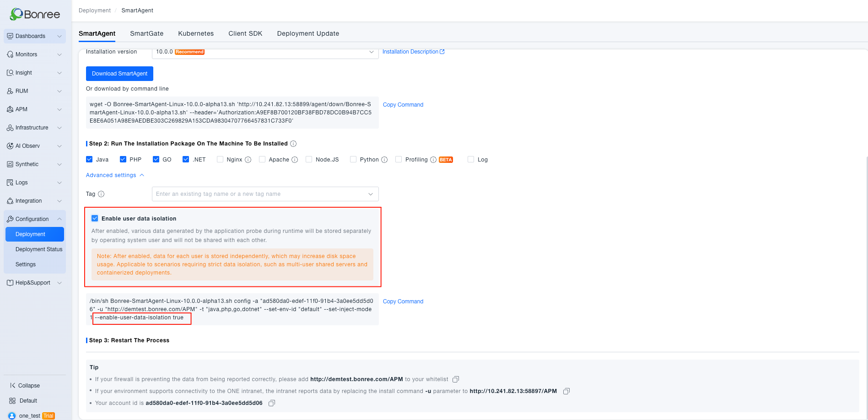Copy the intranet APM URL icon
This screenshot has height=420, width=868.
(x=566, y=391)
